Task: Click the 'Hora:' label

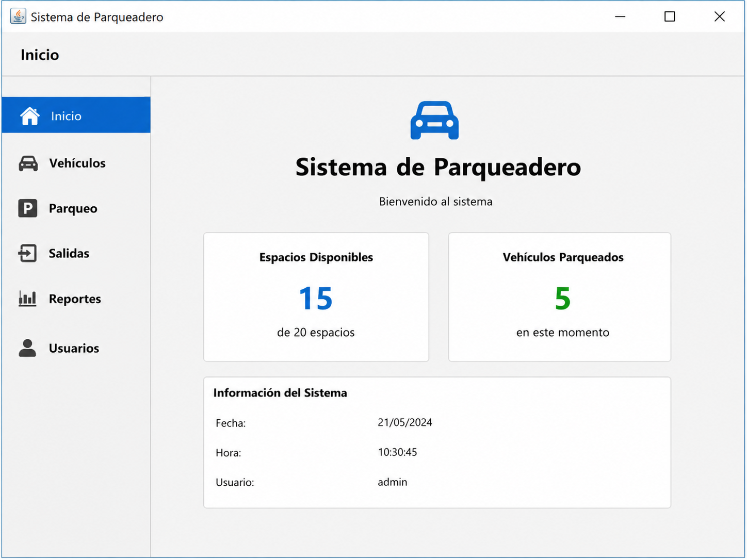Action: point(229,453)
